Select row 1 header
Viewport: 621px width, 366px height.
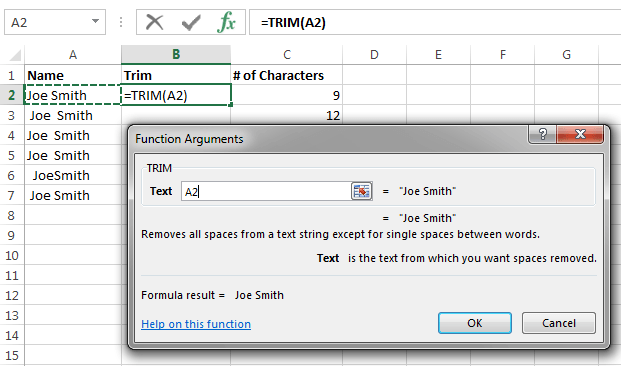click(x=11, y=75)
